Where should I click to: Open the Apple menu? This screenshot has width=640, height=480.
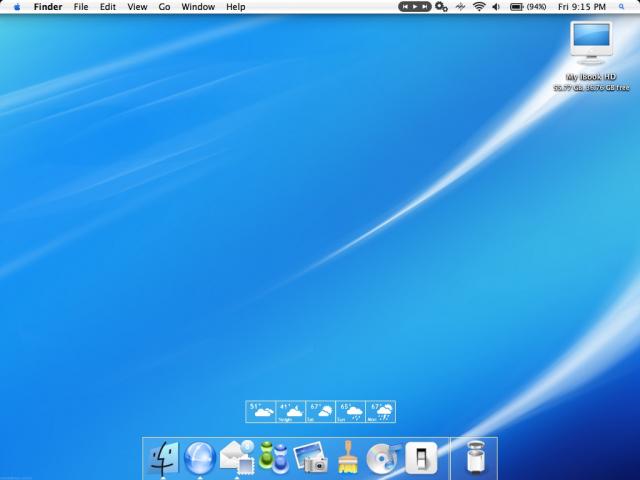point(17,7)
